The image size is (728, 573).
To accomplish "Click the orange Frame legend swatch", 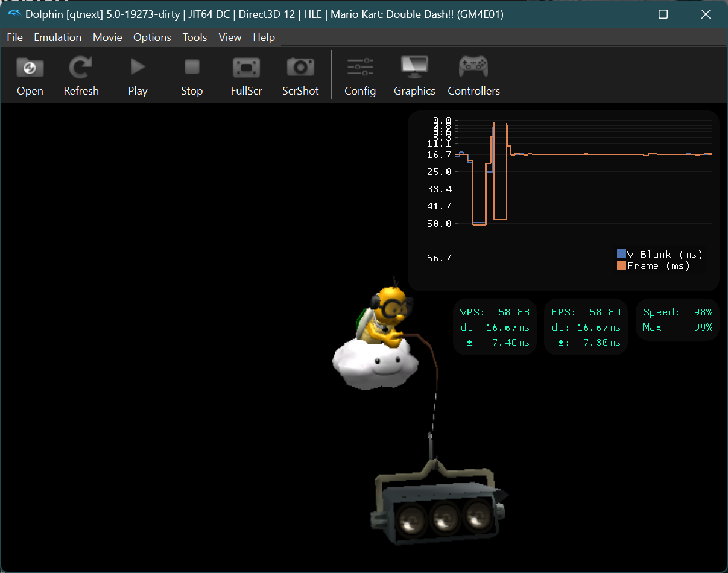I will pyautogui.click(x=621, y=265).
